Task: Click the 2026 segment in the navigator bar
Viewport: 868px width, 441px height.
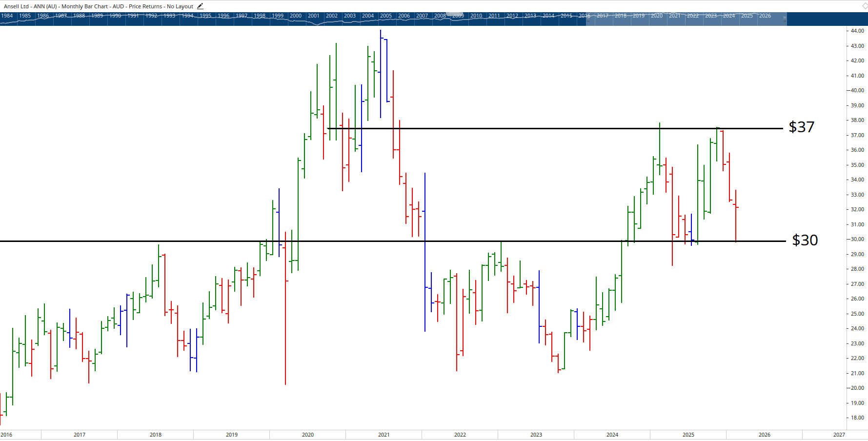Action: pyautogui.click(x=764, y=16)
